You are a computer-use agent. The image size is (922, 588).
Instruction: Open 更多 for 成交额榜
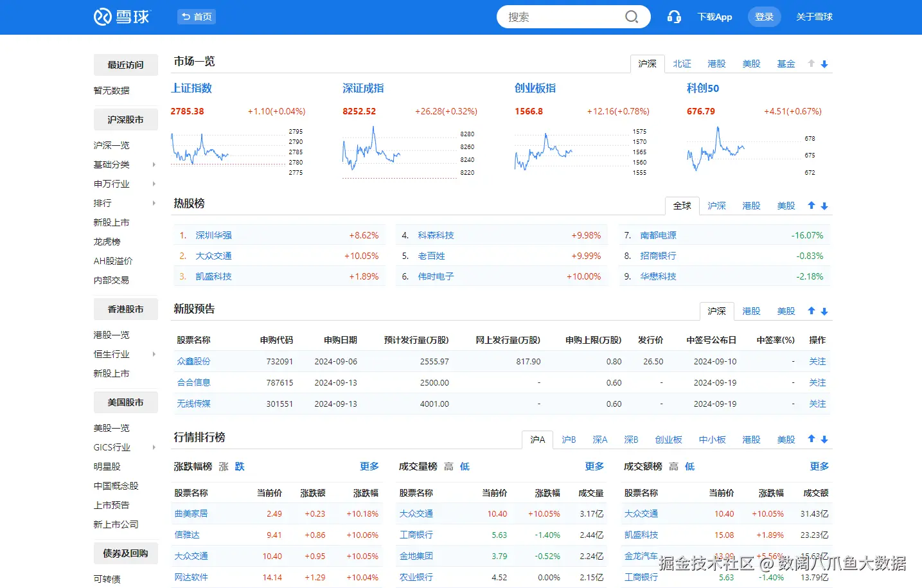click(x=819, y=467)
